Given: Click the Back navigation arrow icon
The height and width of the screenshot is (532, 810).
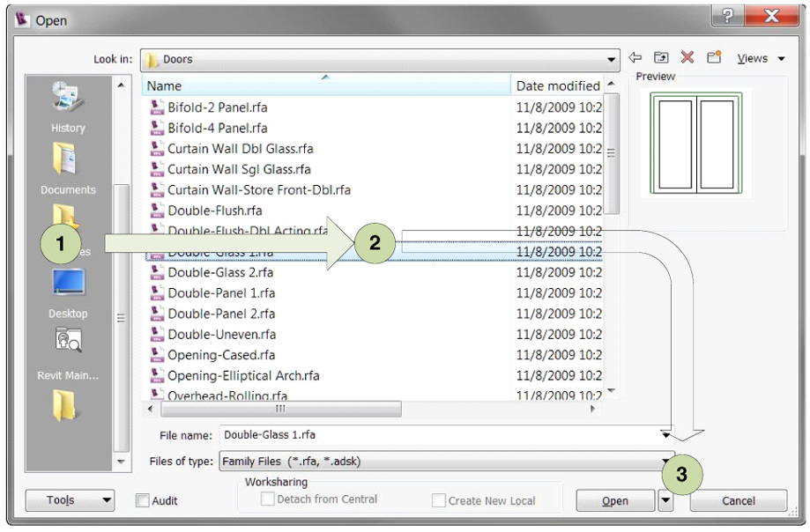Looking at the screenshot, I should (x=635, y=57).
